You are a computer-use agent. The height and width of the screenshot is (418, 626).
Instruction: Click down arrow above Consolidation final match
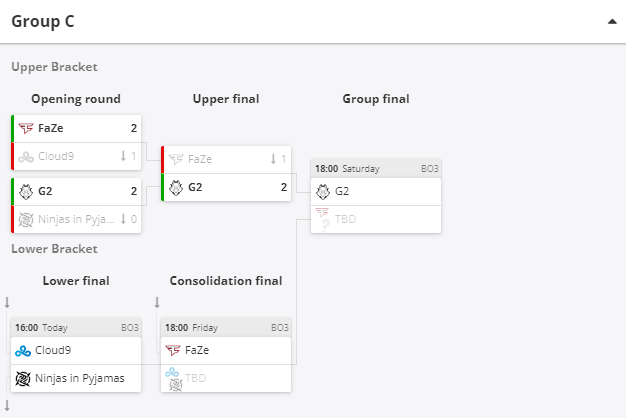pyautogui.click(x=157, y=302)
